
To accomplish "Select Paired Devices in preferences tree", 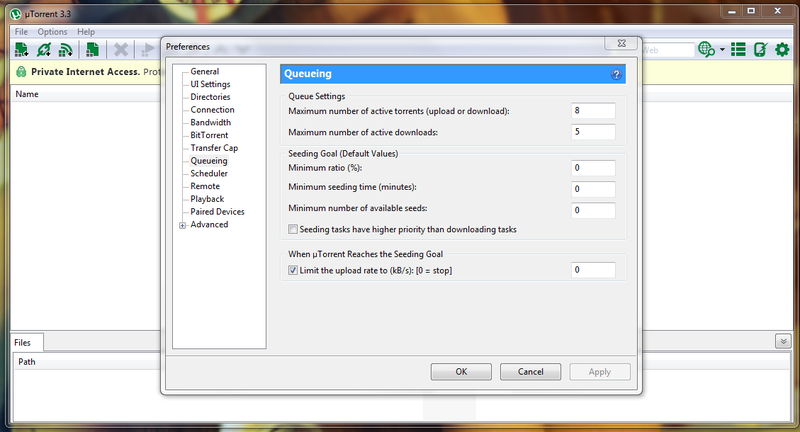I will [x=217, y=212].
